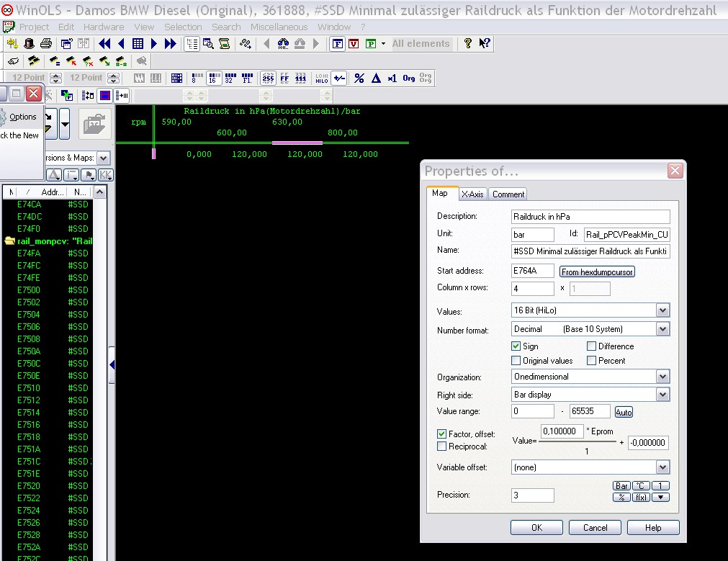The height and width of the screenshot is (561, 728).
Task: Click the map list scroll-up arrow
Action: 99,192
